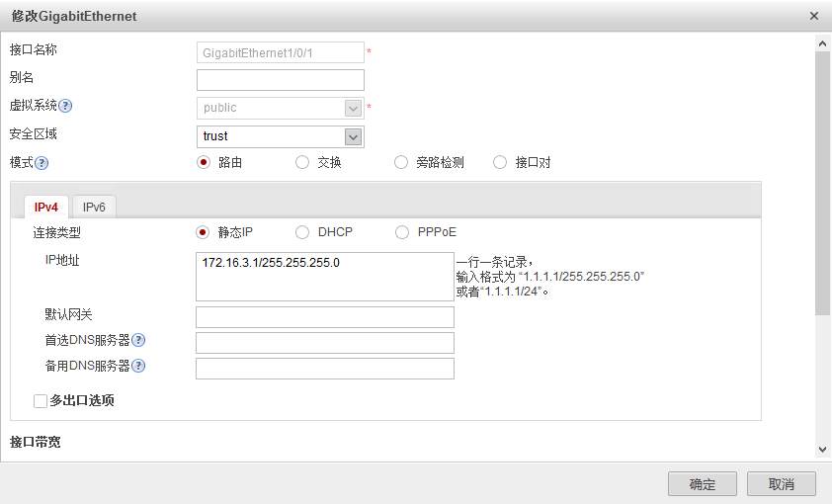
Task: Click the scrollbar down arrow
Action: point(822,450)
